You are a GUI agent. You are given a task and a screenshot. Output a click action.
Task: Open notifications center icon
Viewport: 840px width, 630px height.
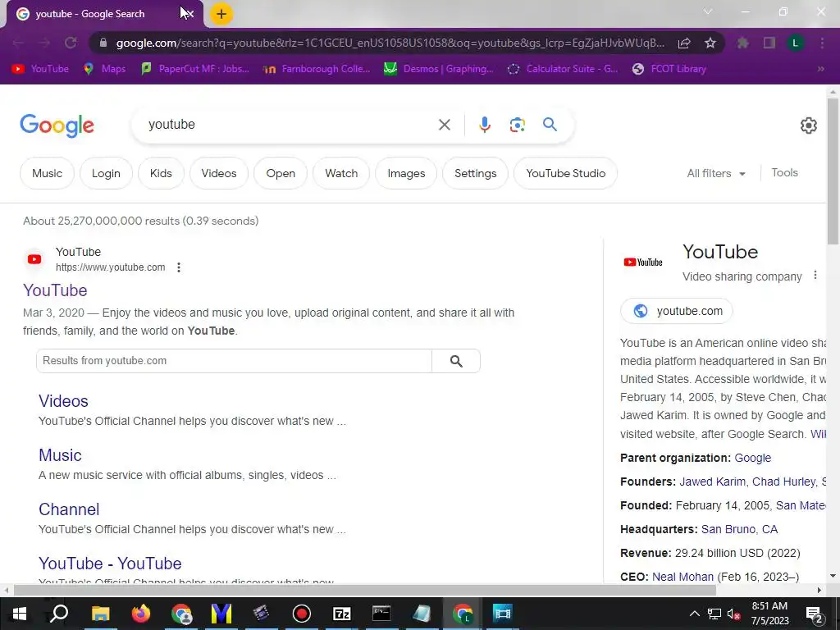(x=815, y=614)
